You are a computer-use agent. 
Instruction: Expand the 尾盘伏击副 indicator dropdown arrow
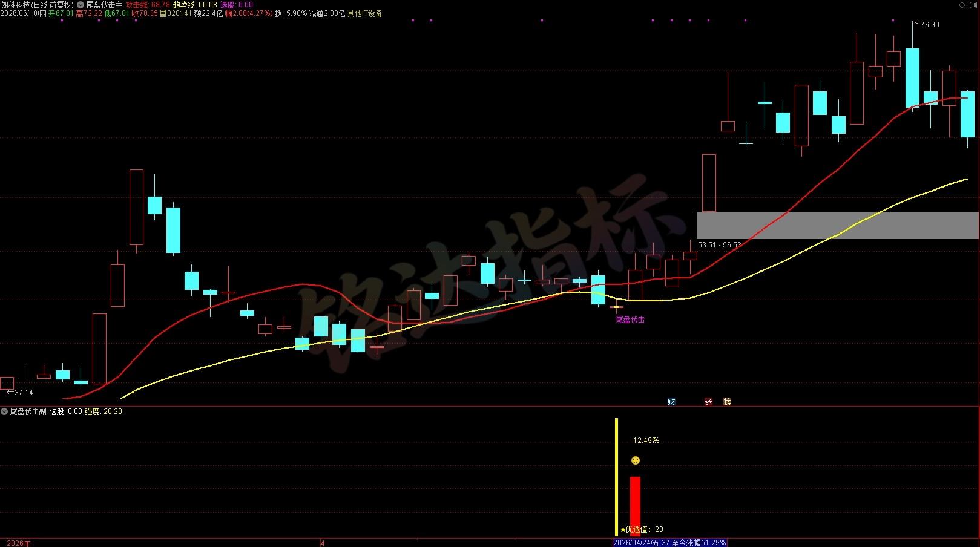[x=4, y=411]
